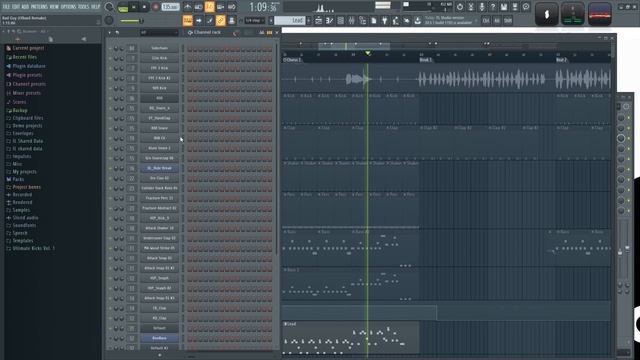This screenshot has width=640, height=360.
Task: Arm the record button in the transport
Action: pos(155,7)
